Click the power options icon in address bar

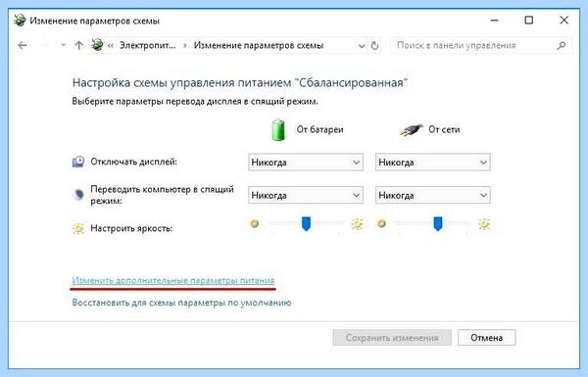[x=97, y=45]
